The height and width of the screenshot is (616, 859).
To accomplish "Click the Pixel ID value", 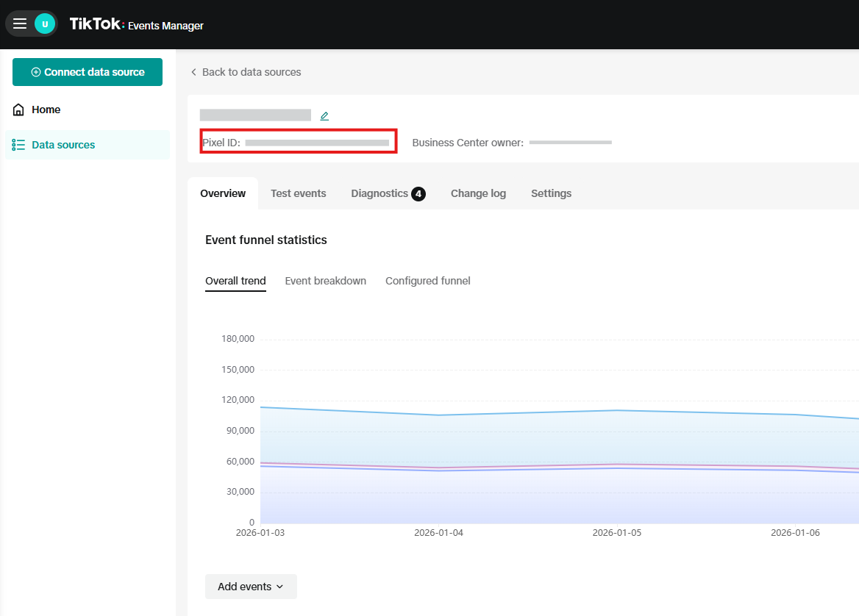I will (x=317, y=142).
